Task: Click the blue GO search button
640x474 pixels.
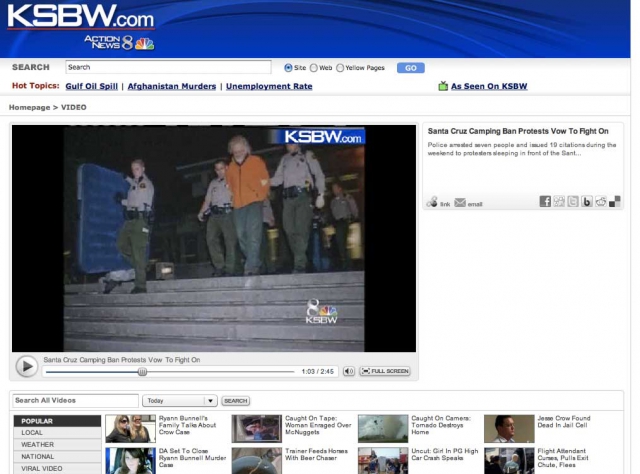Action: click(x=410, y=68)
